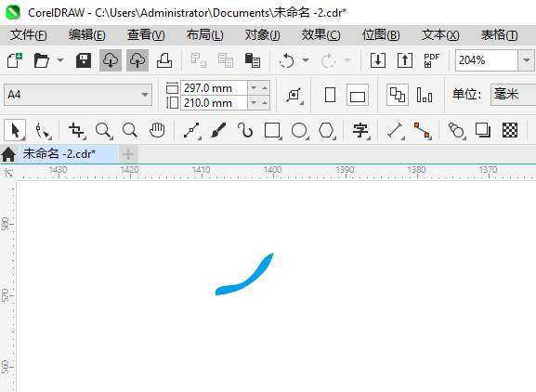
Task: Switch to the 未命名 -2.cdr tab
Action: [68, 154]
